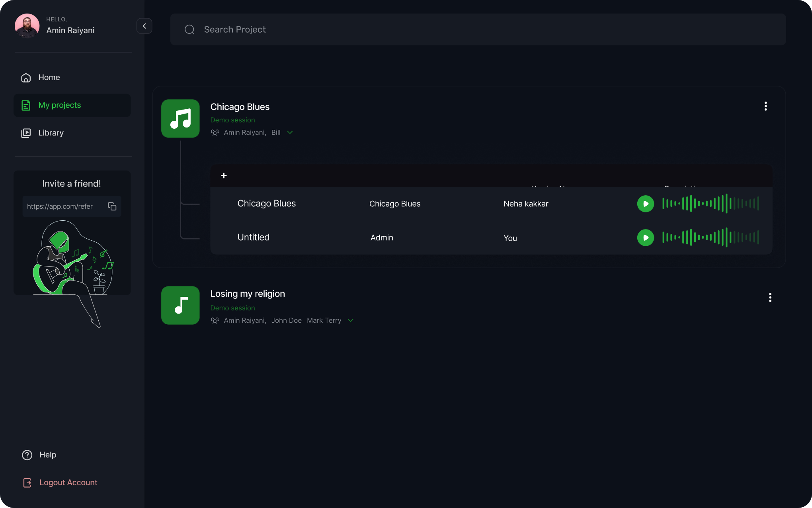Collapse the sidebar with the arrow button
Image resolution: width=812 pixels, height=508 pixels.
[144, 26]
